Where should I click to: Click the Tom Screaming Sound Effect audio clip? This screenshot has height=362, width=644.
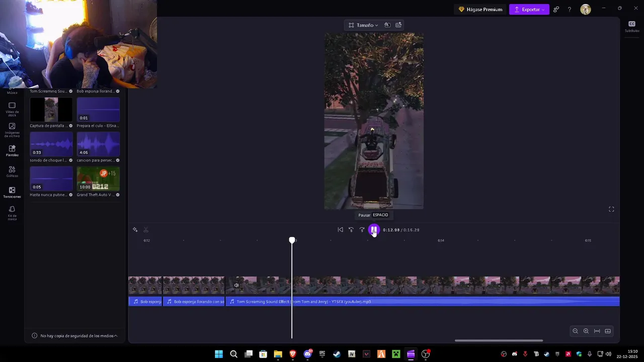(423, 302)
